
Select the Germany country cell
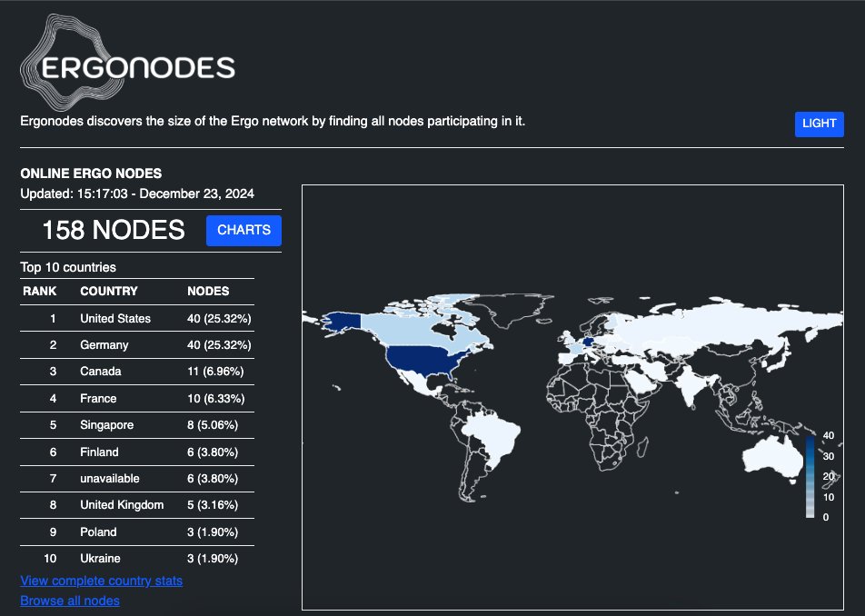click(104, 345)
